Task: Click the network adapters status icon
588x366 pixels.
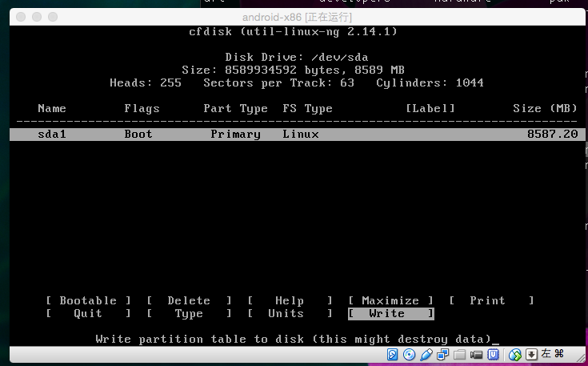Action: tap(444, 354)
